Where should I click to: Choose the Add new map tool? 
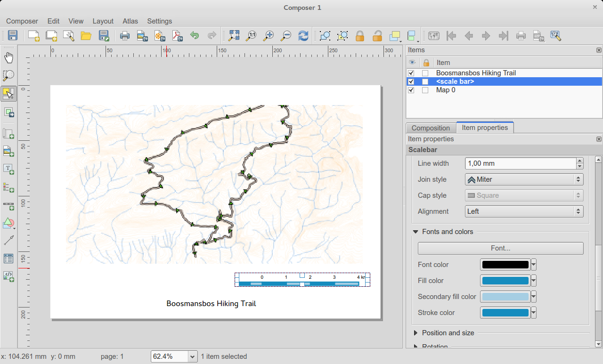pos(8,134)
